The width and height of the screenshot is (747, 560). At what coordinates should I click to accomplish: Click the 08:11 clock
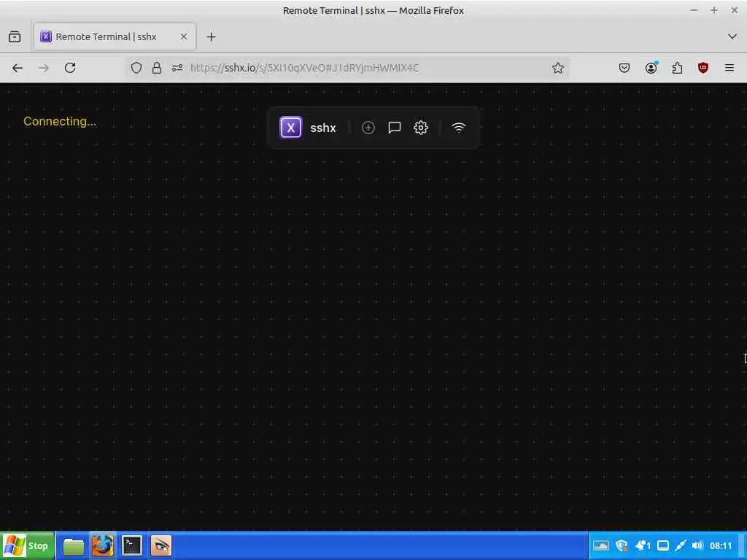tap(720, 545)
